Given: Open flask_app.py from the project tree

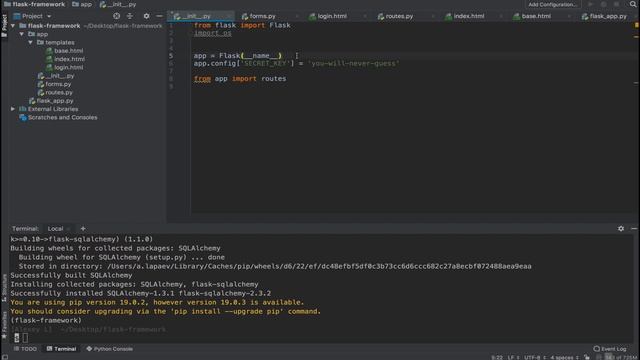Looking at the screenshot, I should (51, 101).
